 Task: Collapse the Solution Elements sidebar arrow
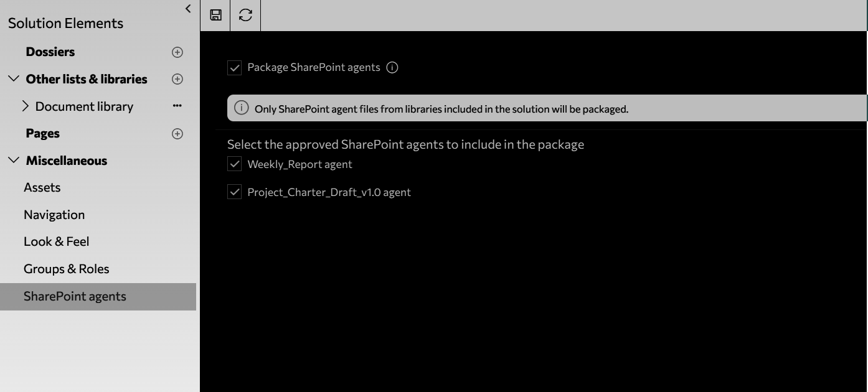188,8
